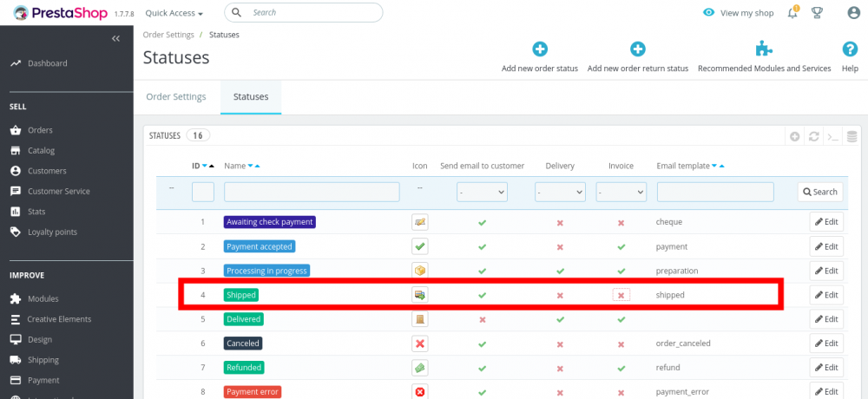Screen dimensions: 868x399
Task: Click the notifications bell icon
Action: pos(792,12)
